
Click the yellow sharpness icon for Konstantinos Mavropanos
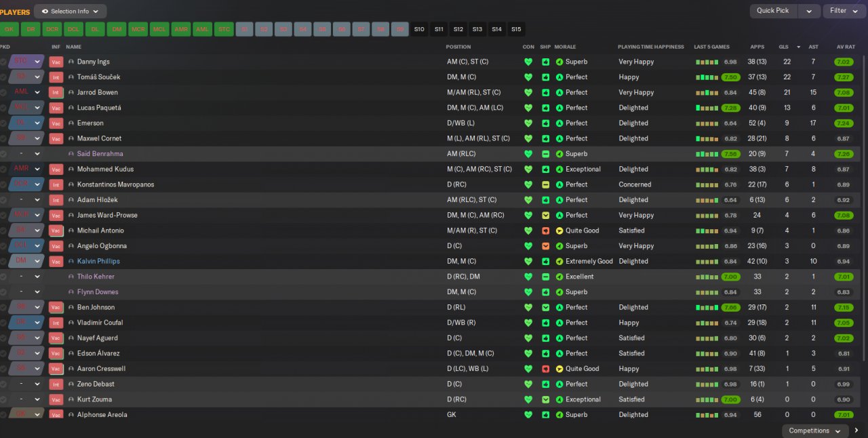click(545, 184)
